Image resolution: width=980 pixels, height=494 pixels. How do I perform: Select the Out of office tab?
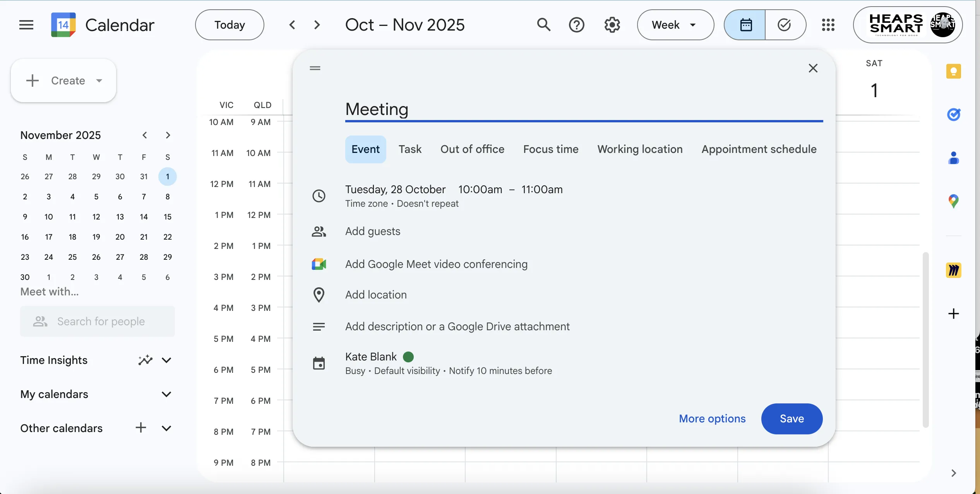[472, 149]
